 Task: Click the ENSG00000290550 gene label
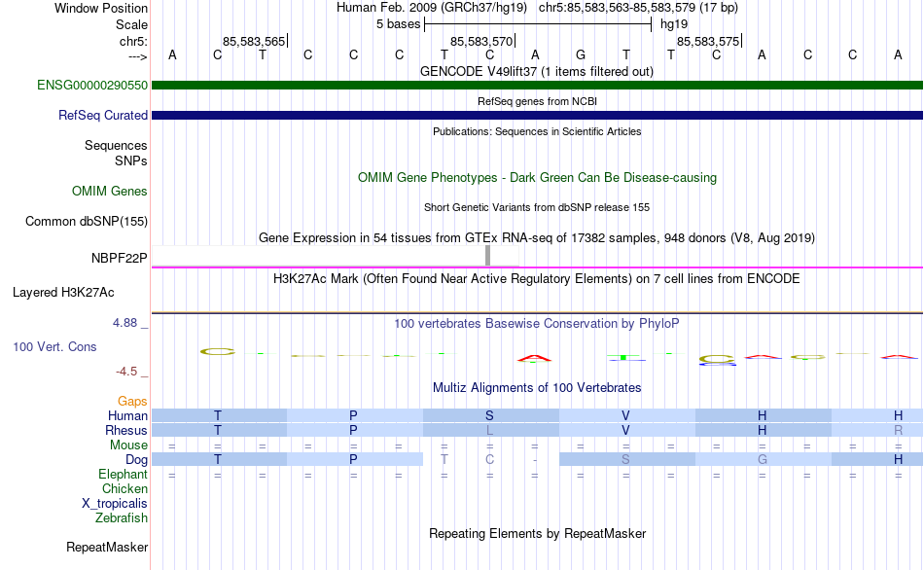92,85
